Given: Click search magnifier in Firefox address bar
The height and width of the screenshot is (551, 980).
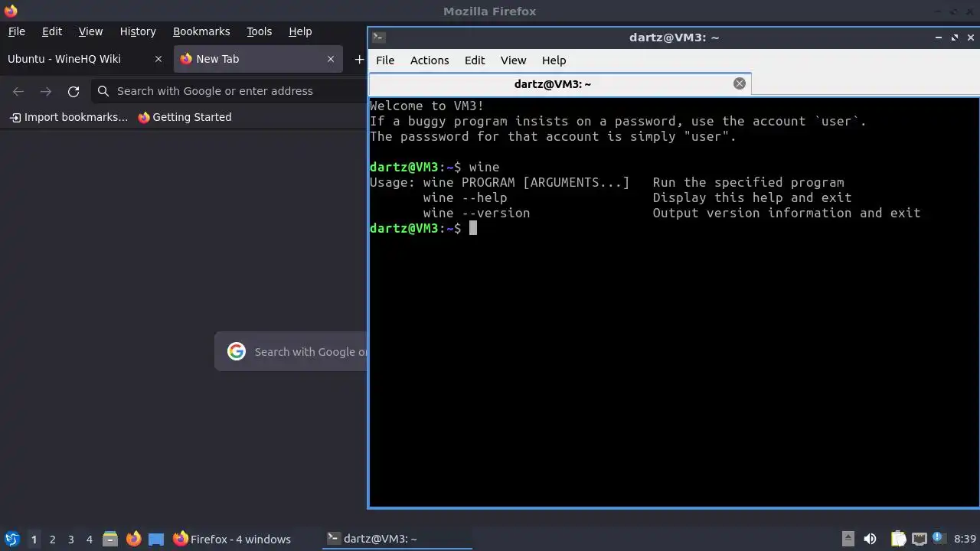Looking at the screenshot, I should tap(103, 91).
